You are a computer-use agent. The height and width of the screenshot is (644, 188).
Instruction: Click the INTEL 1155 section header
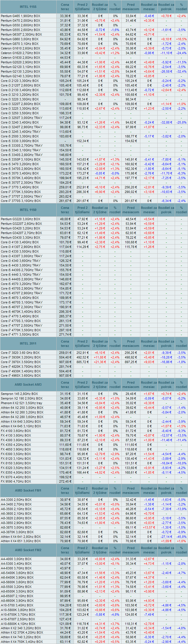click(x=28, y=7)
